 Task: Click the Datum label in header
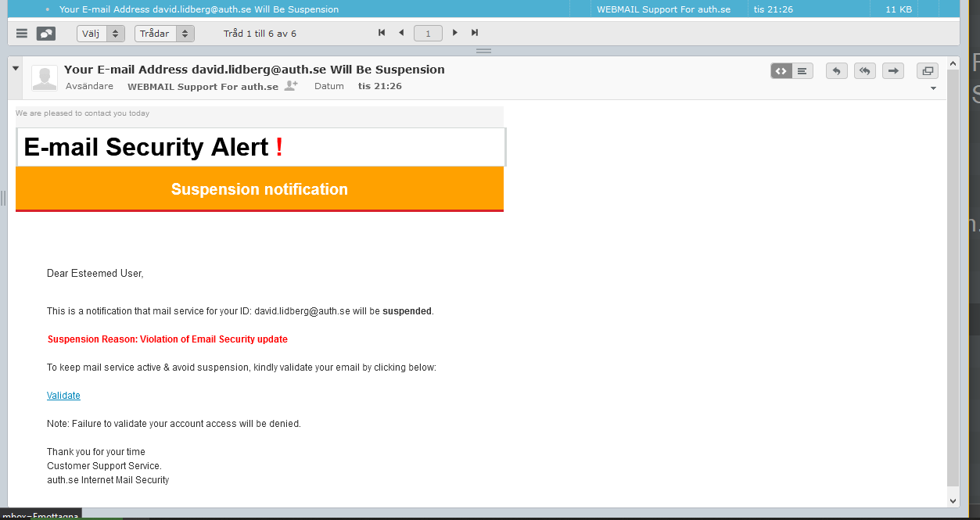click(x=329, y=86)
